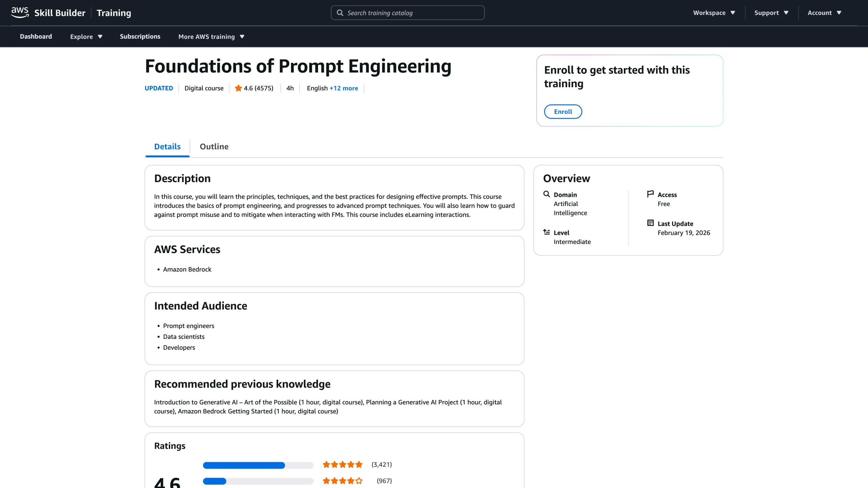Click the February 19, 2026 date

[x=684, y=233]
